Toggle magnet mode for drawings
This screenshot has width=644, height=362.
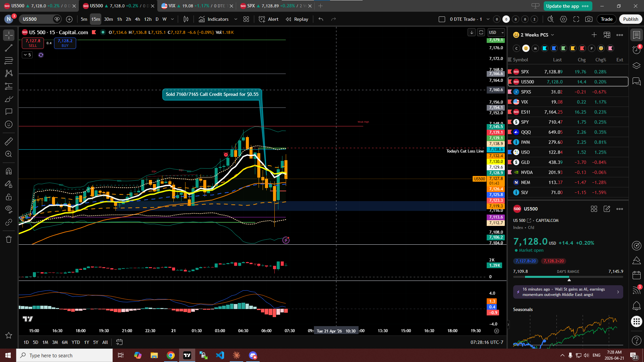pyautogui.click(x=9, y=171)
